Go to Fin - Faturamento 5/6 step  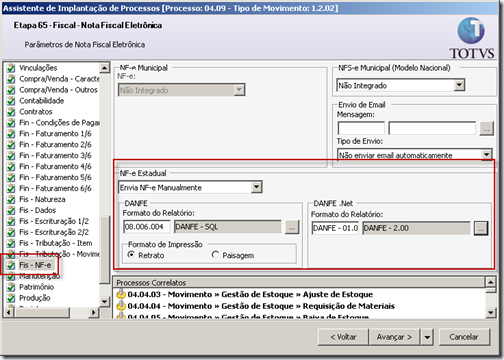55,177
